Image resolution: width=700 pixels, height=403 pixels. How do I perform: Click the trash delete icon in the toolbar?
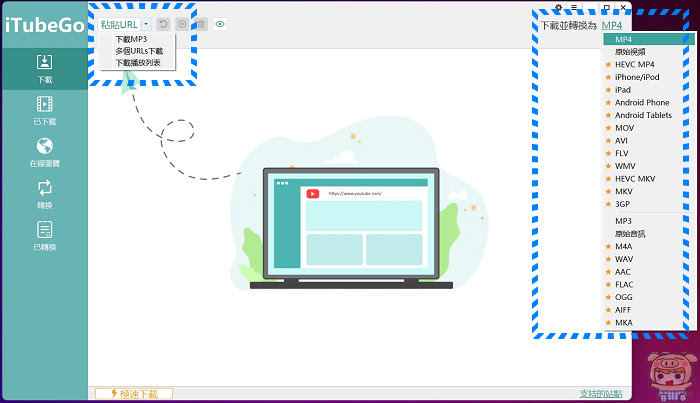pyautogui.click(x=201, y=24)
